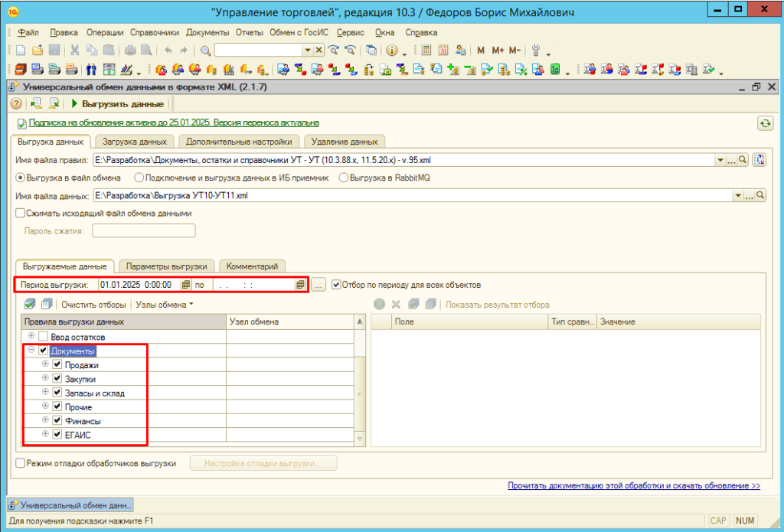The width and height of the screenshot is (784, 532).
Task: Click the Print printer icon
Action: point(129,51)
